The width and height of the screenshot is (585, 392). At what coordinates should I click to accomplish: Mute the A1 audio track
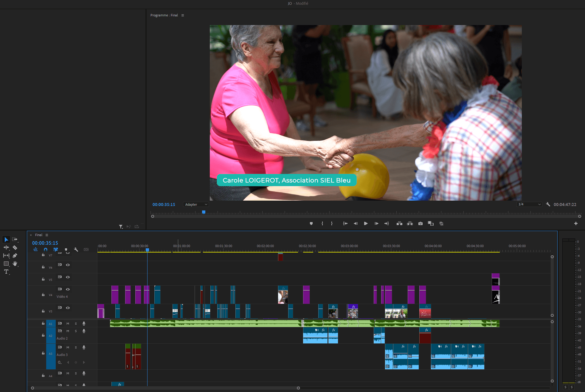(x=68, y=323)
